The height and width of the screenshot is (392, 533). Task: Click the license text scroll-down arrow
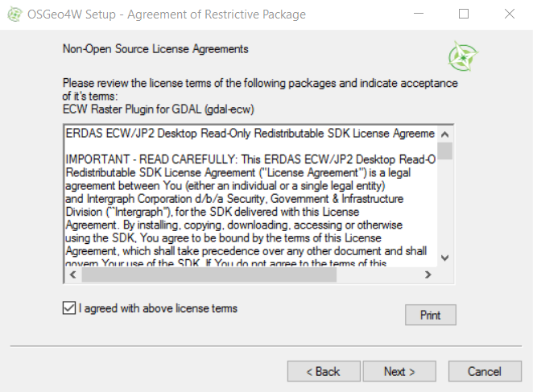444,258
